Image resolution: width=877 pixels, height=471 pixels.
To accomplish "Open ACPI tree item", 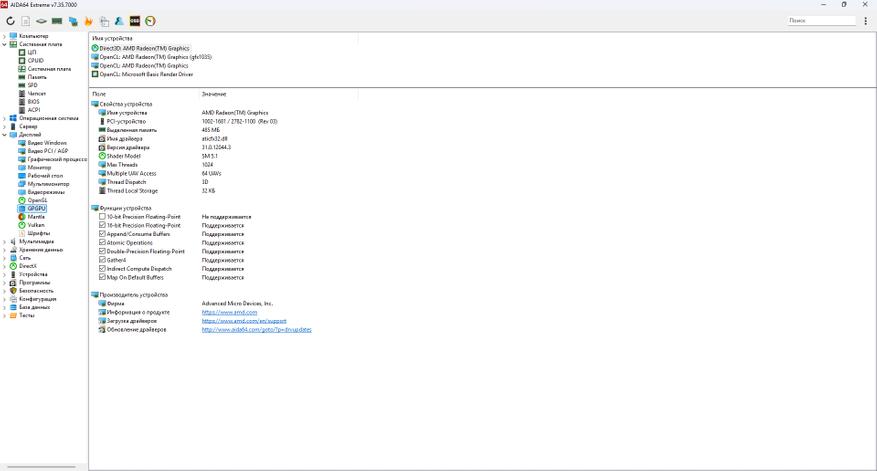I will (x=34, y=110).
